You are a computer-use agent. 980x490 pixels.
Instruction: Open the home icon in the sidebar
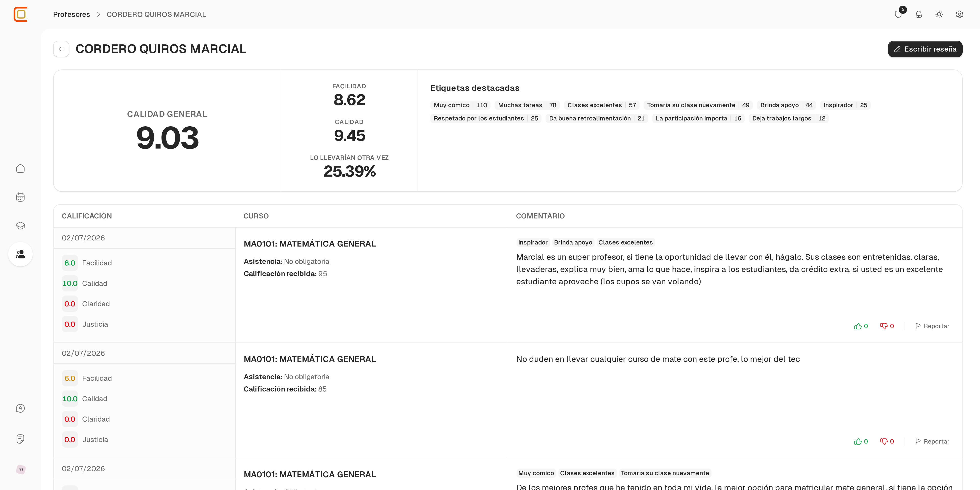[20, 168]
